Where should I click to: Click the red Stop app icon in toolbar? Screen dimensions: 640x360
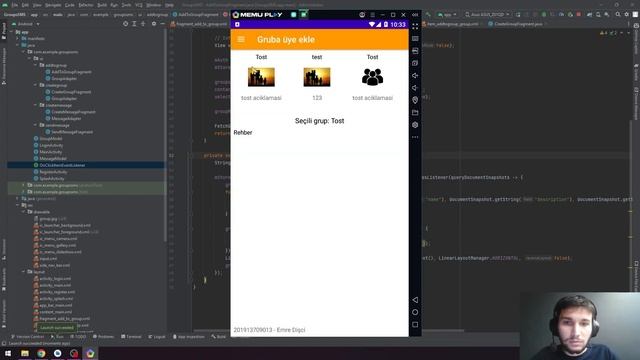pos(579,15)
